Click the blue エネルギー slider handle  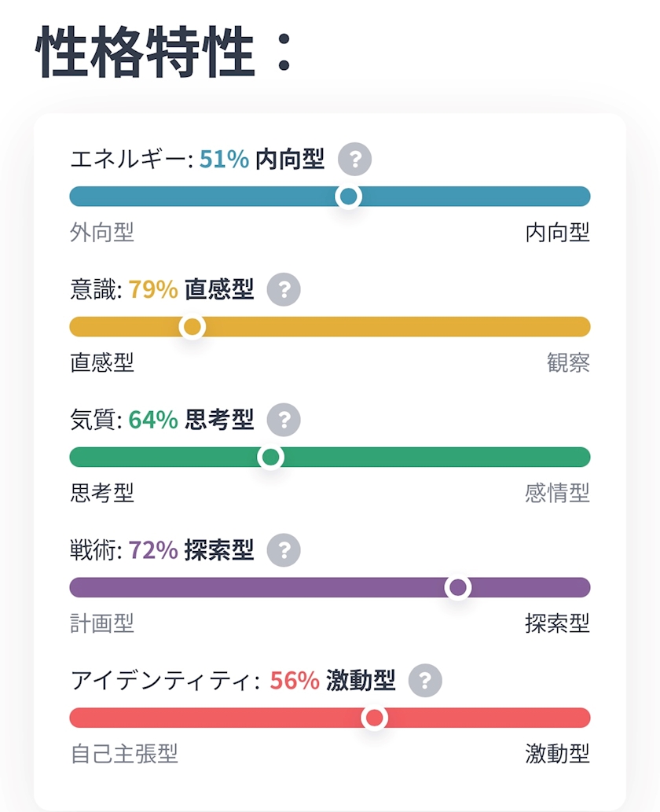[x=348, y=197]
